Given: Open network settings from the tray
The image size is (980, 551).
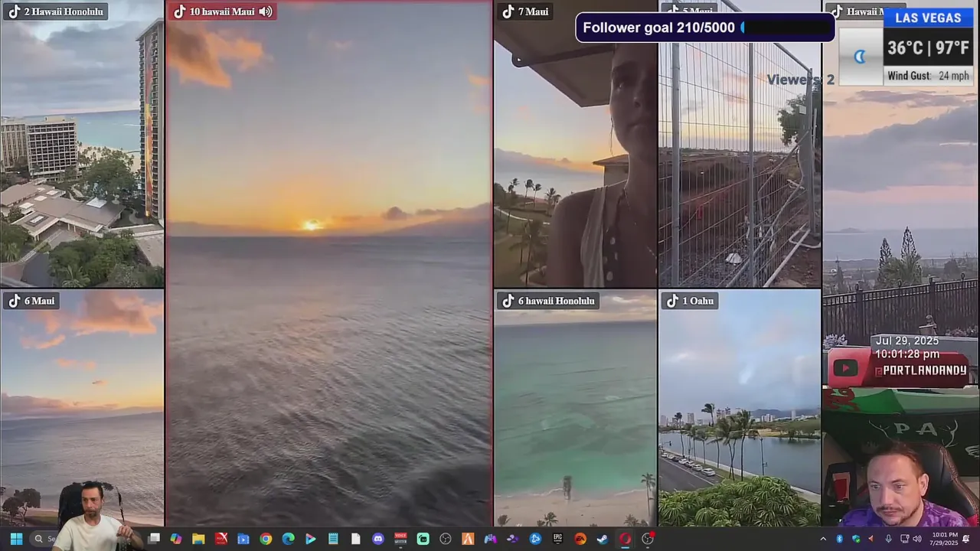Looking at the screenshot, I should tap(904, 539).
